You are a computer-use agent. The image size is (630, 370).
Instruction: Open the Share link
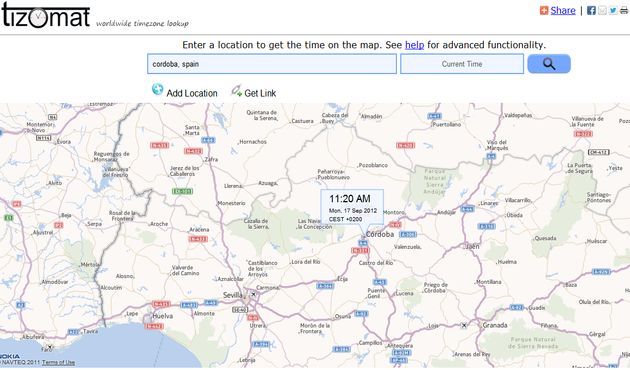(563, 10)
